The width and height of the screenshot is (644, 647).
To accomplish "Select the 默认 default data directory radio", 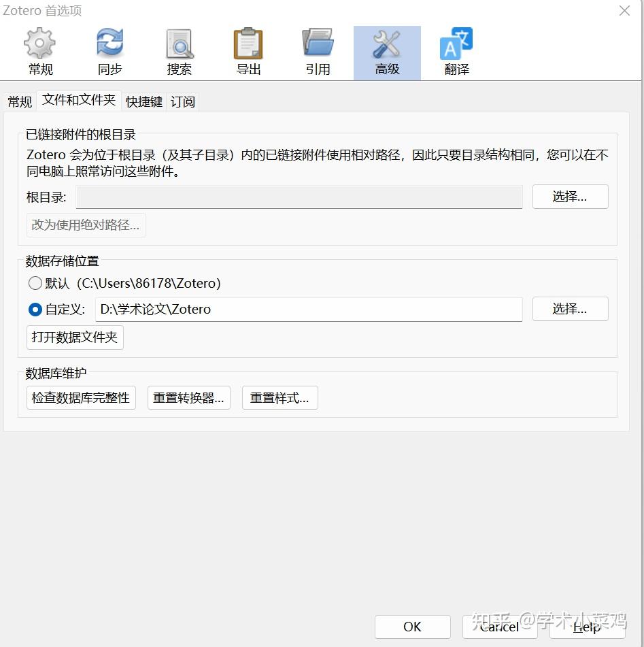I will click(x=35, y=283).
